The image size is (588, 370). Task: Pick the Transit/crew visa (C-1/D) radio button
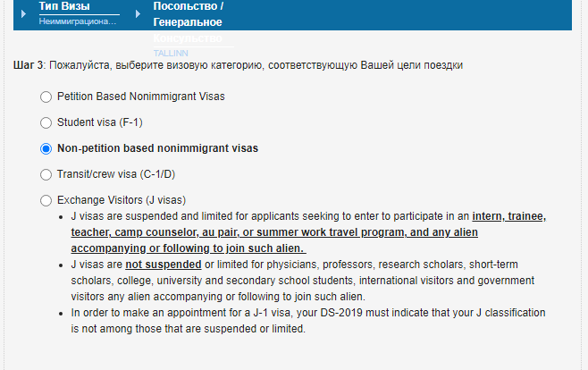pyautogui.click(x=46, y=174)
